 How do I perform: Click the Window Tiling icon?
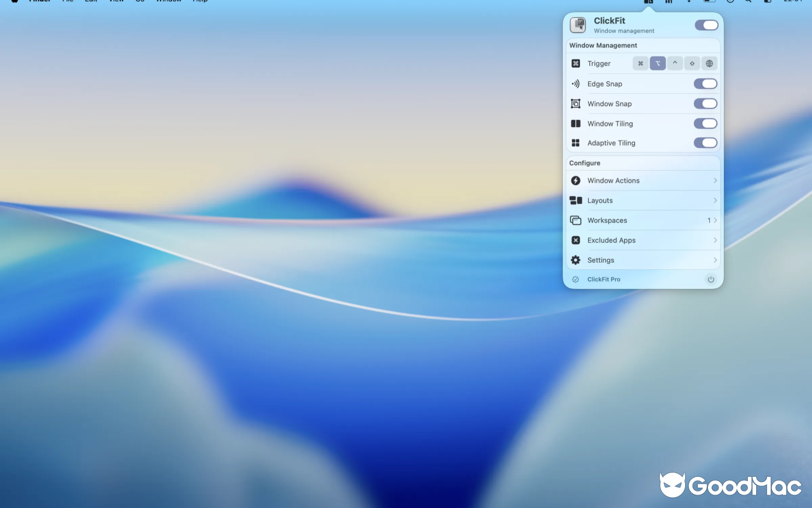575,124
